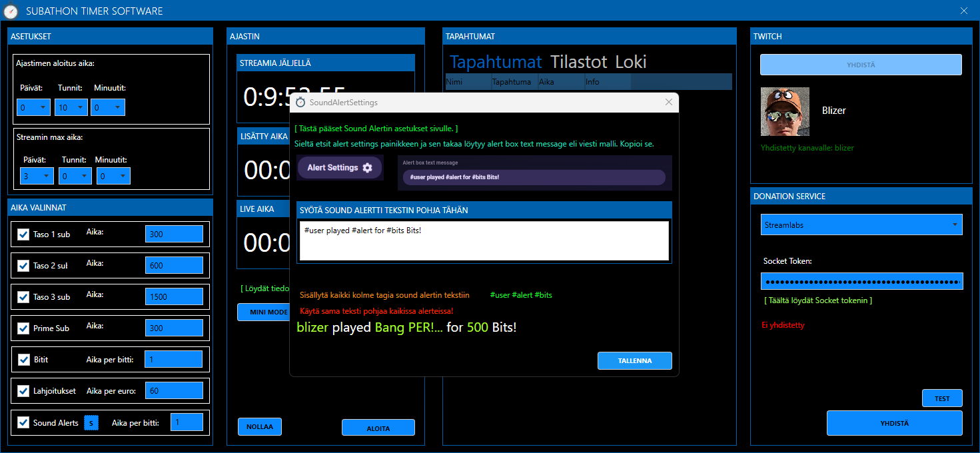980x453 pixels.
Task: Click the SoundAlertSettings stopwatch icon
Action: coord(300,103)
